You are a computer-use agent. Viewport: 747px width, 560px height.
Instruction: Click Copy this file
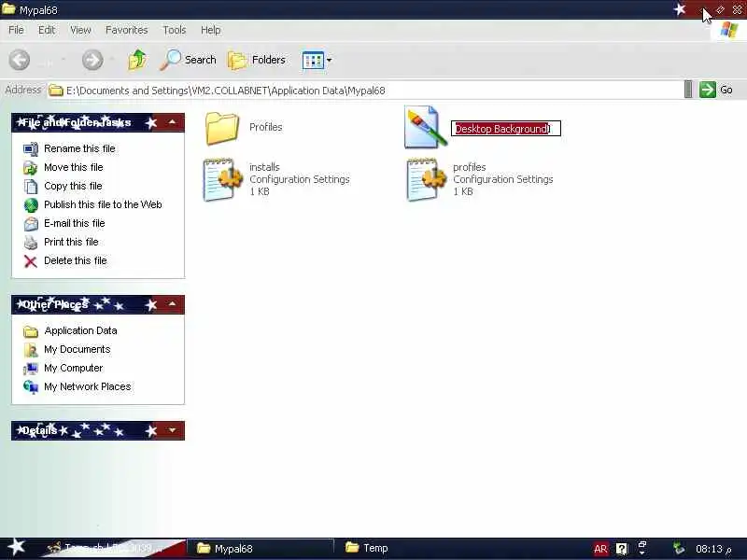[x=73, y=186]
